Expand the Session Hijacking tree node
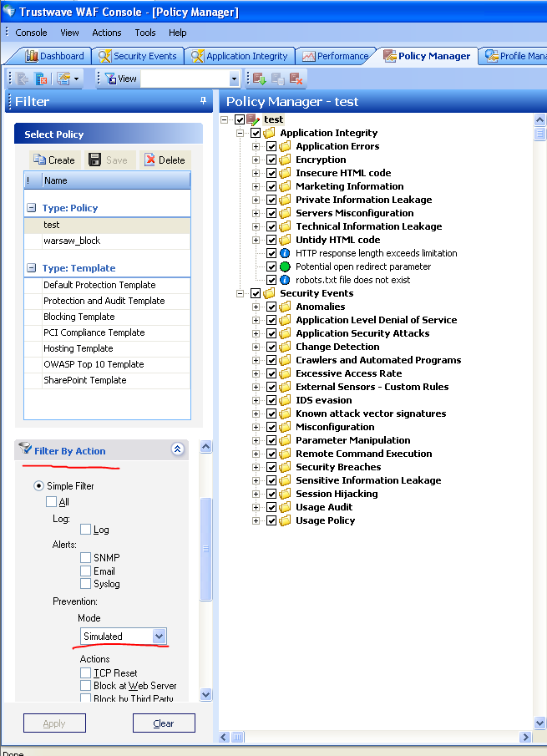The height and width of the screenshot is (756, 547). [256, 494]
